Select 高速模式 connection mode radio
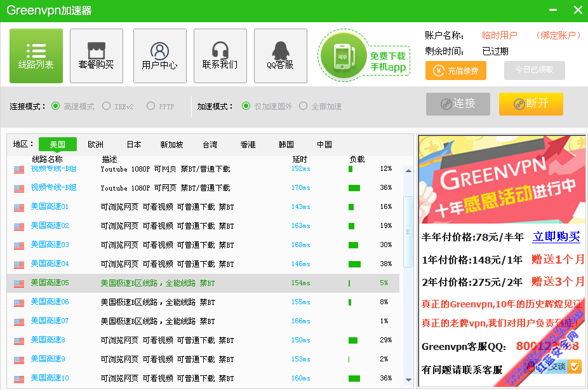 (55, 106)
